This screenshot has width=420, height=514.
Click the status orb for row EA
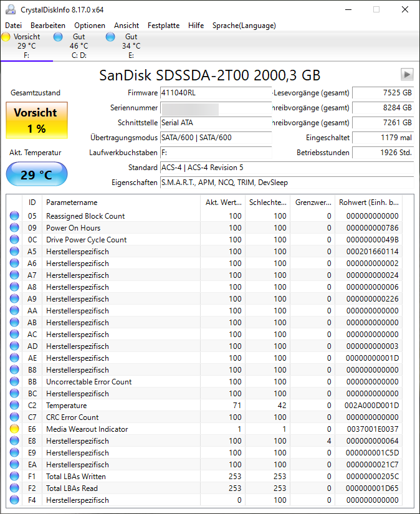(x=14, y=464)
